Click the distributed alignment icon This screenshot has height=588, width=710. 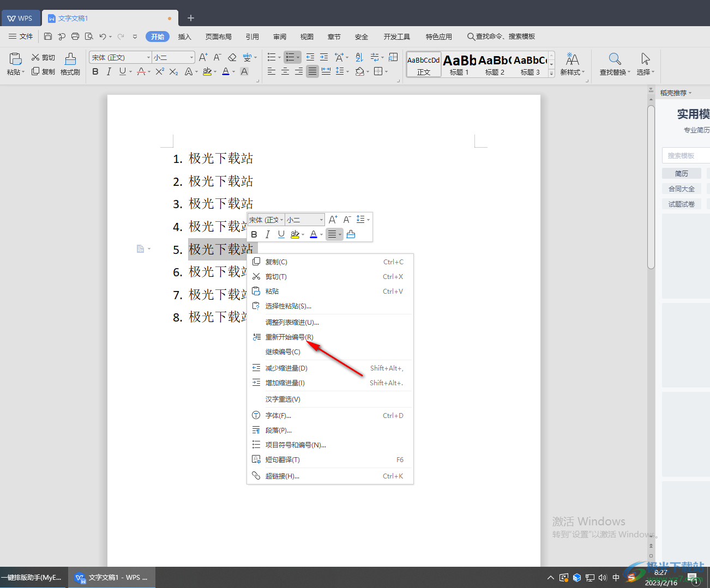(x=326, y=71)
